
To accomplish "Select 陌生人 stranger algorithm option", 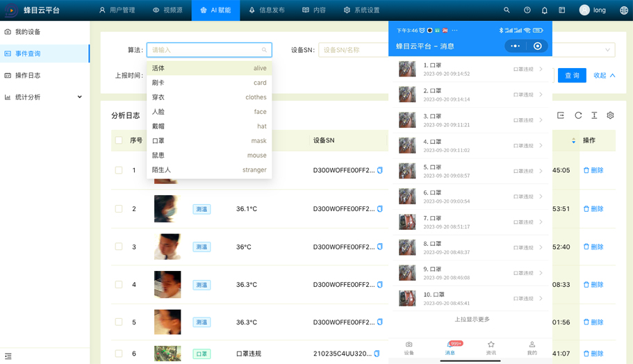I will click(209, 170).
